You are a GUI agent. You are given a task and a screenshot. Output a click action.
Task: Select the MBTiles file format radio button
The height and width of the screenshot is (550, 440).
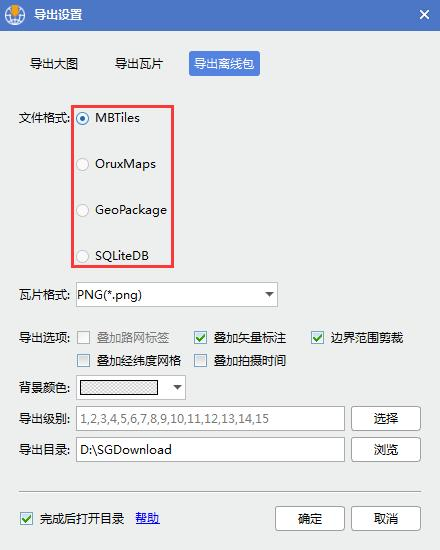point(82,118)
